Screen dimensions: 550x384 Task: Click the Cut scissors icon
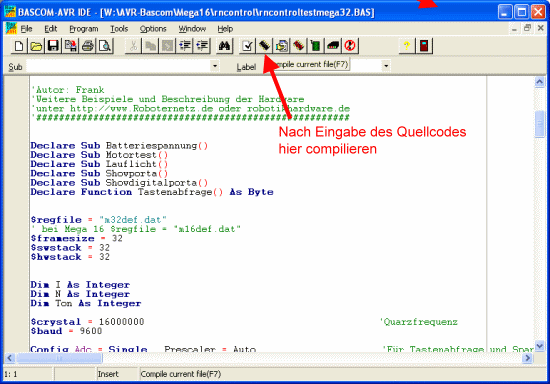coord(134,46)
